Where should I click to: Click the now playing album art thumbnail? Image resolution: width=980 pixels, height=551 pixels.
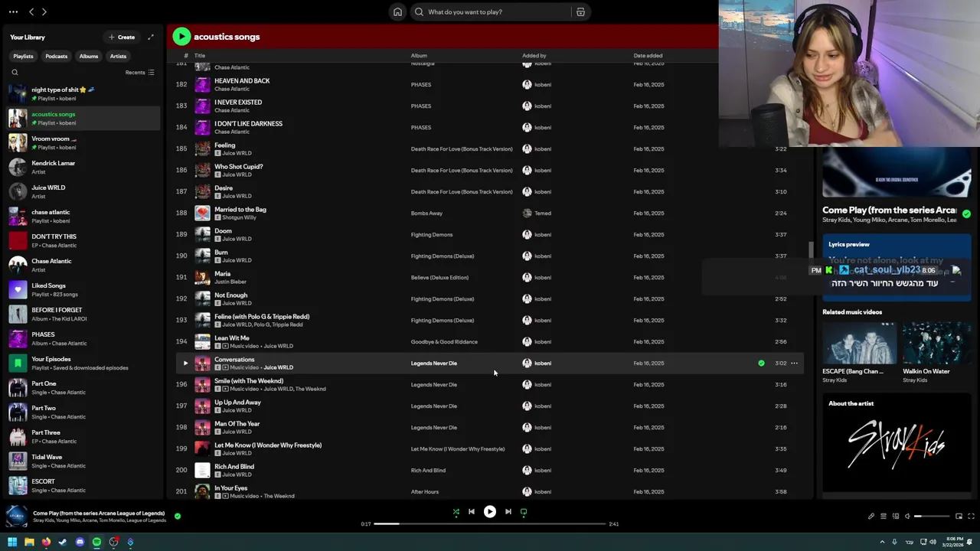click(x=16, y=517)
